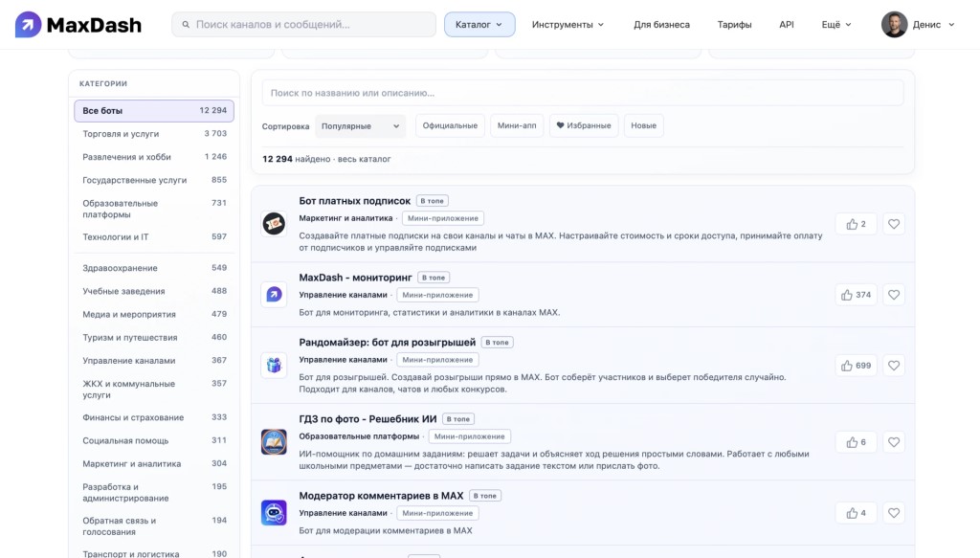Click the MaxDash logo icon

click(x=28, y=24)
